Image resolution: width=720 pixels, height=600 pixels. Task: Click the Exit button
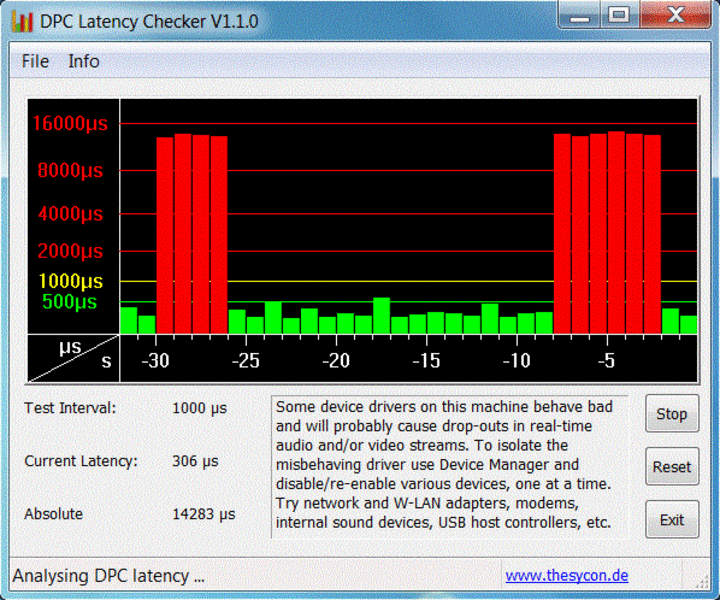click(672, 520)
